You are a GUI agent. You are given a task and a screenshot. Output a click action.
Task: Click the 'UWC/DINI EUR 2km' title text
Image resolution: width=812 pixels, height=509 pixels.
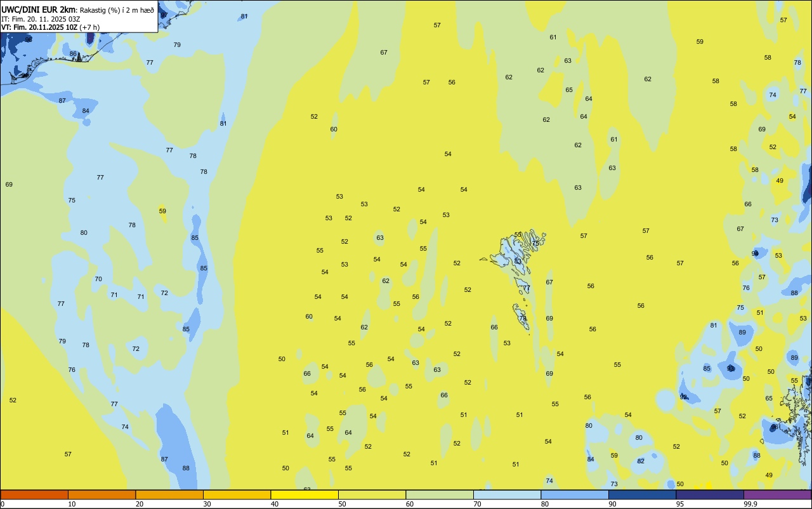pyautogui.click(x=38, y=10)
